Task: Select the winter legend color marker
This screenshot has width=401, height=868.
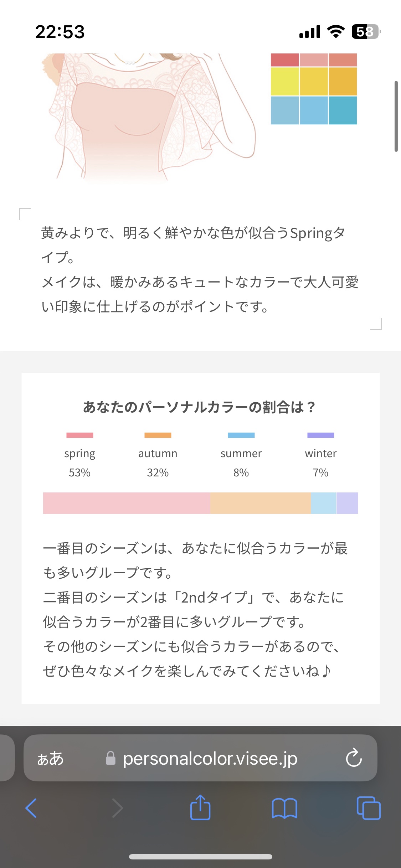Action: pyautogui.click(x=320, y=435)
